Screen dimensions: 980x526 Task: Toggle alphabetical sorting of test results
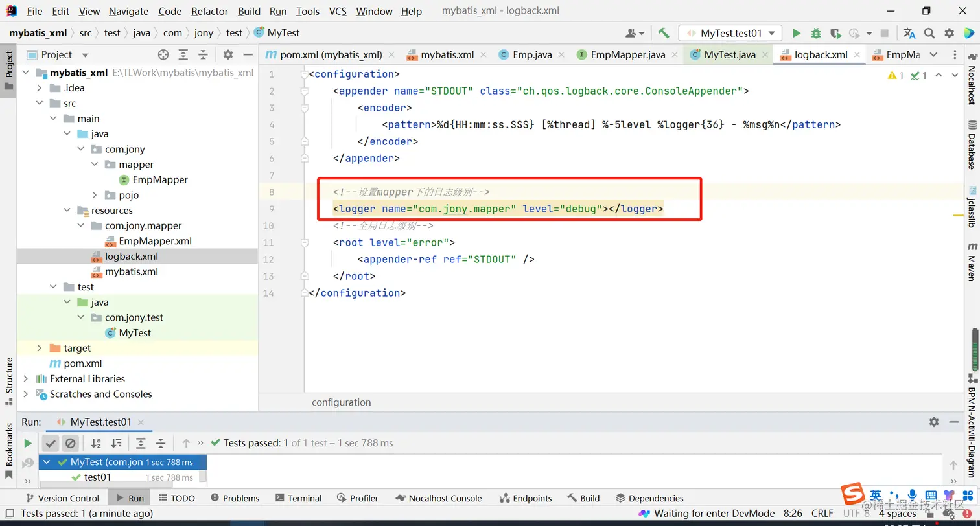point(96,443)
